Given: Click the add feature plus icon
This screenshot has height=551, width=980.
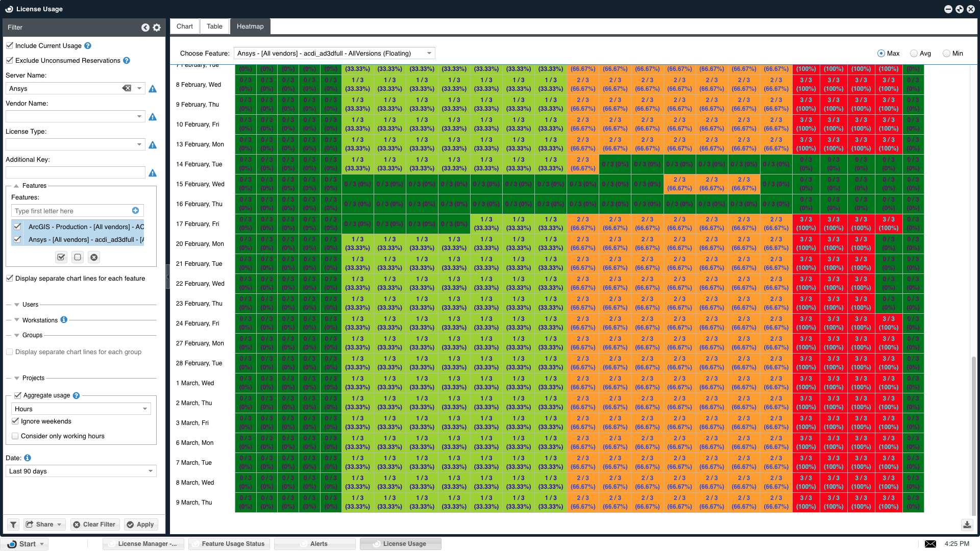Looking at the screenshot, I should (135, 211).
